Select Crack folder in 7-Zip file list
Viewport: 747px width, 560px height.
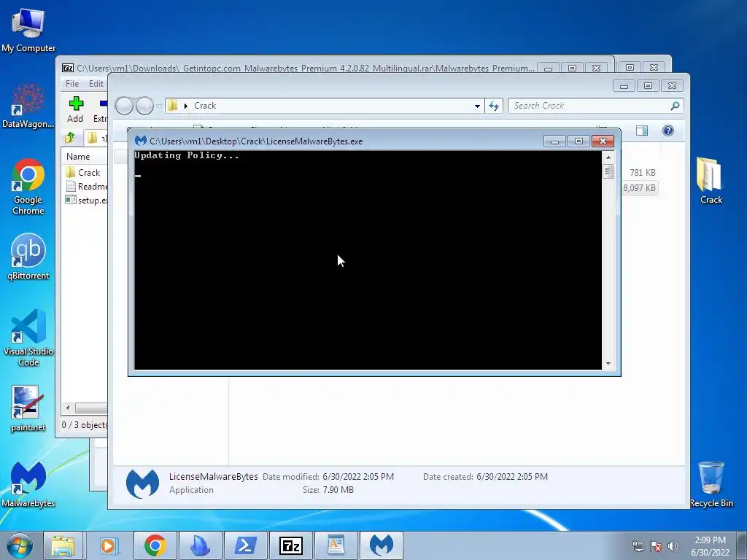[x=83, y=172]
